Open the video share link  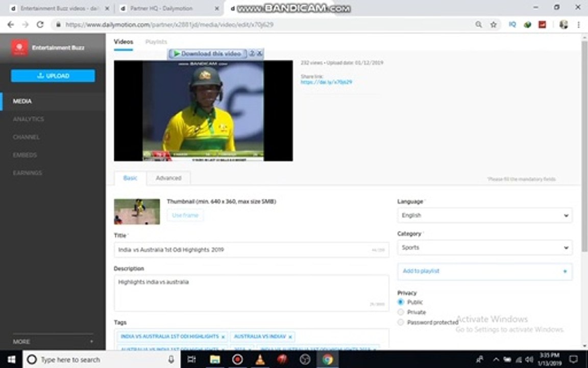(x=326, y=82)
